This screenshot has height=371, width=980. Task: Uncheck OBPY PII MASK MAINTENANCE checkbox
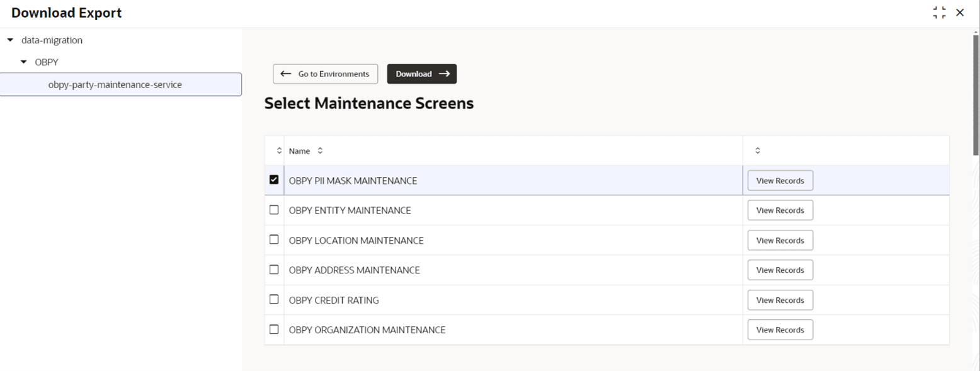[x=274, y=180]
